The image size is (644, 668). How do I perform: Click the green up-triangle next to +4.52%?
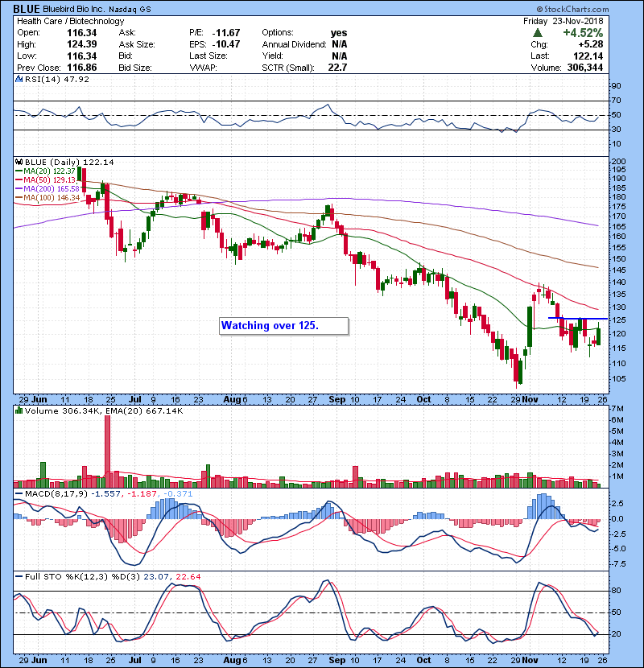538,33
